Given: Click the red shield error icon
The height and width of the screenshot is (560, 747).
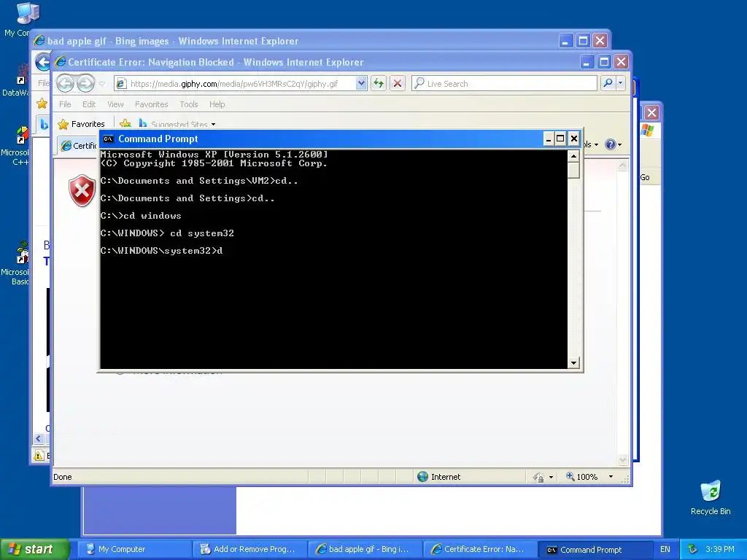Looking at the screenshot, I should coord(82,190).
